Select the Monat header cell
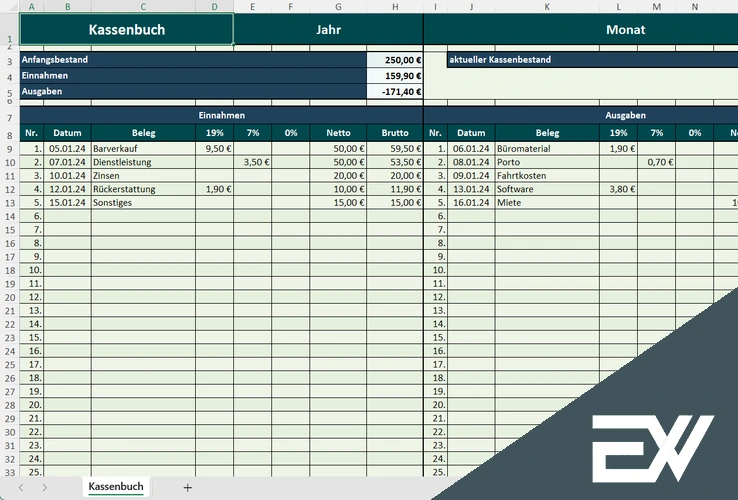 pyautogui.click(x=625, y=29)
